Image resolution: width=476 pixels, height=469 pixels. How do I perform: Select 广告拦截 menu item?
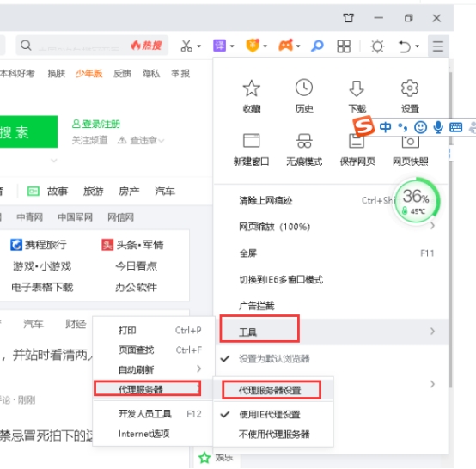[x=331, y=306]
